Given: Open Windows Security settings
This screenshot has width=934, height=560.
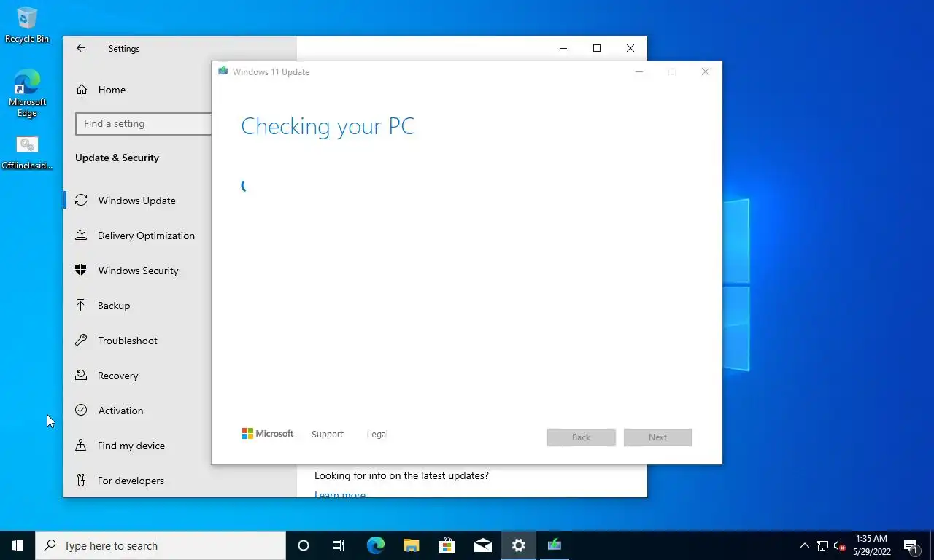Looking at the screenshot, I should (139, 271).
